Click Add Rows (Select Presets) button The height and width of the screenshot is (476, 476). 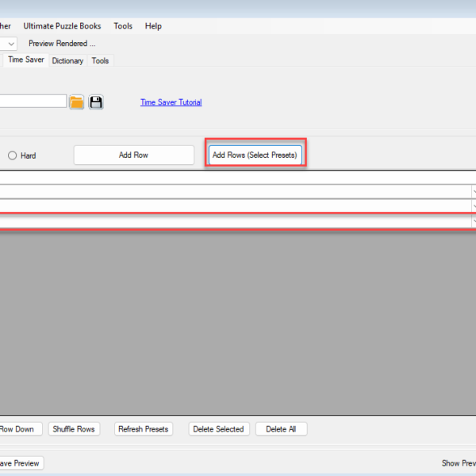255,155
